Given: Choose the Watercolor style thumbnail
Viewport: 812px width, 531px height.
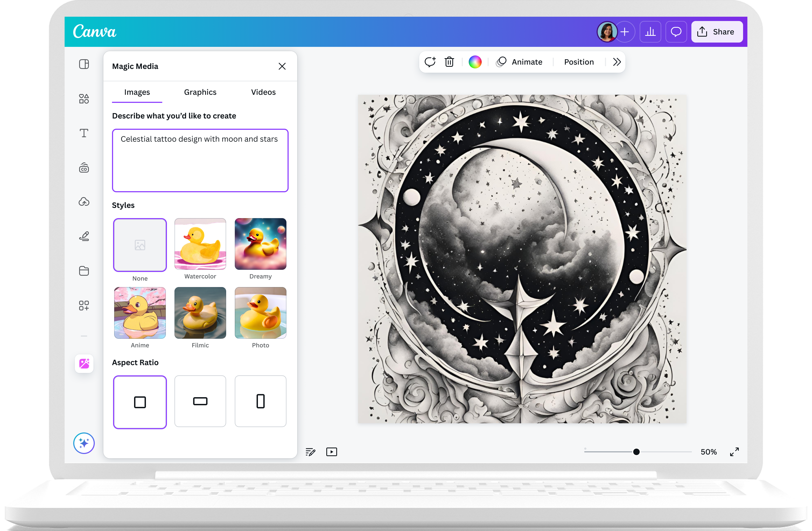Looking at the screenshot, I should coord(200,244).
